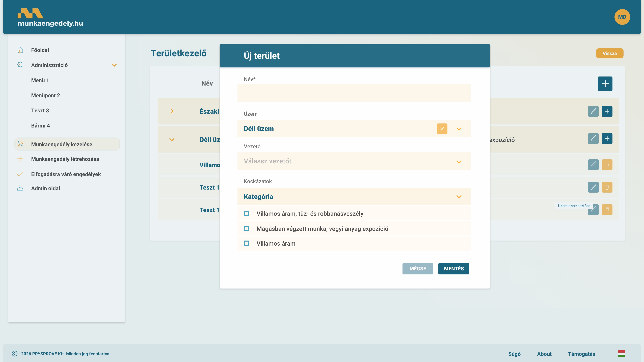Click the Hungarian flag language icon
Image resolution: width=644 pixels, height=362 pixels.
point(621,353)
